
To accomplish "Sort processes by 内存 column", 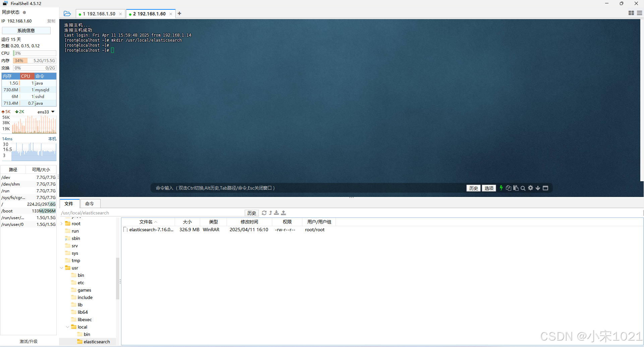I will pyautogui.click(x=10, y=76).
